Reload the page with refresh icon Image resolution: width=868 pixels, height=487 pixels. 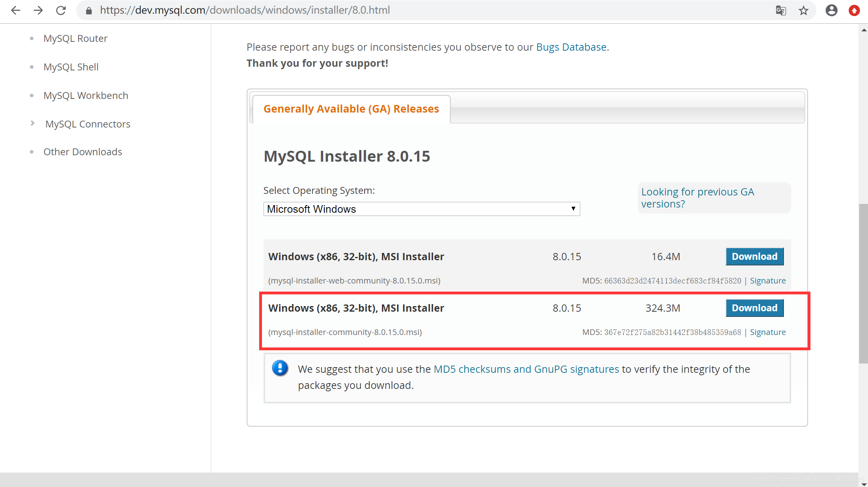point(61,10)
